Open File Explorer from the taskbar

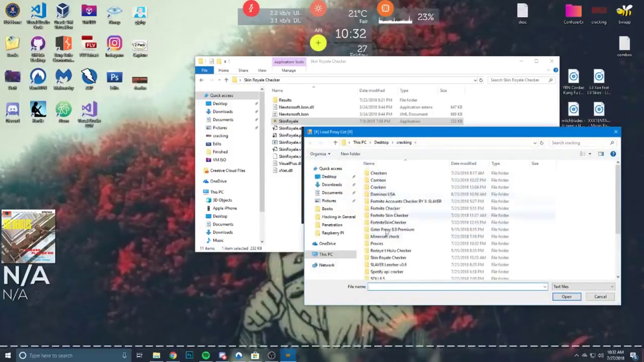156,355
